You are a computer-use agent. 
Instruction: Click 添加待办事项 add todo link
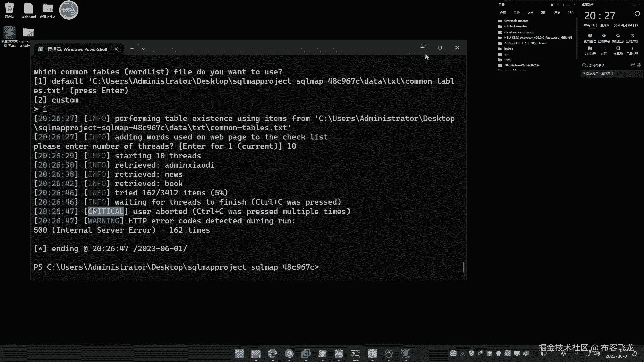point(594,65)
